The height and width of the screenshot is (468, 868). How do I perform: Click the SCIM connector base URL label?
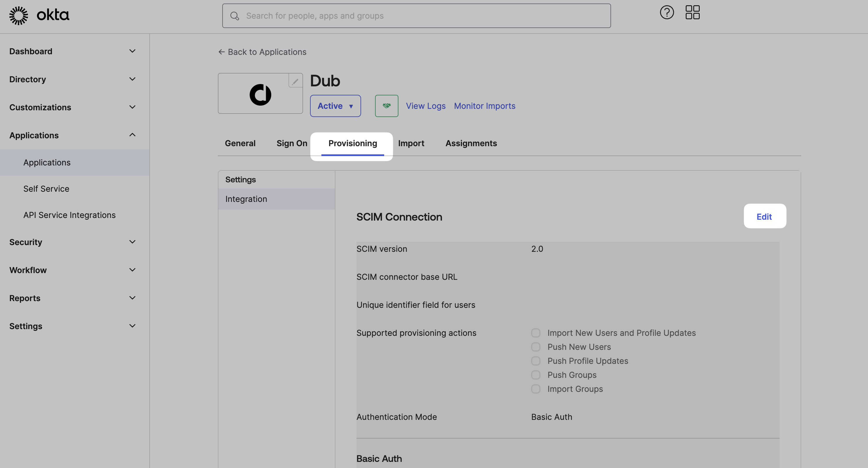pos(407,277)
